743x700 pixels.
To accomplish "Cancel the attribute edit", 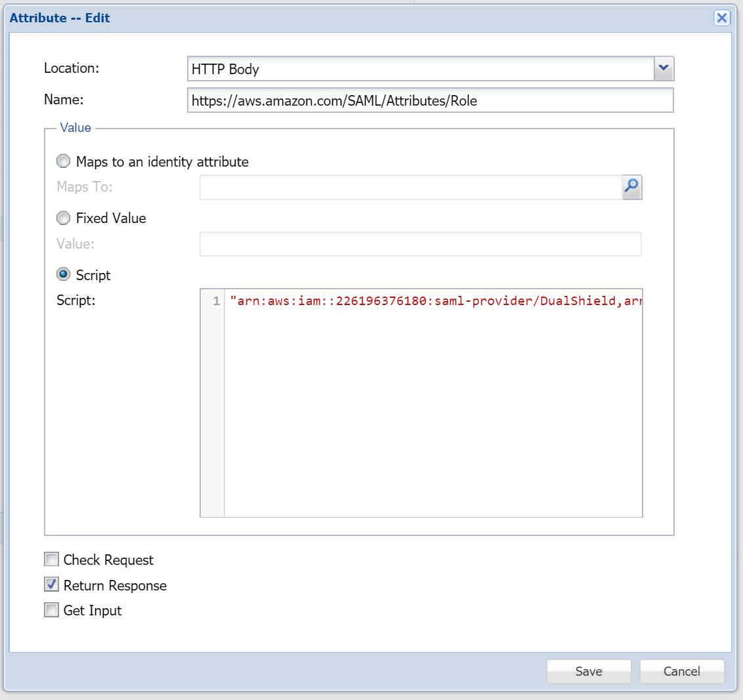I will coord(681,671).
